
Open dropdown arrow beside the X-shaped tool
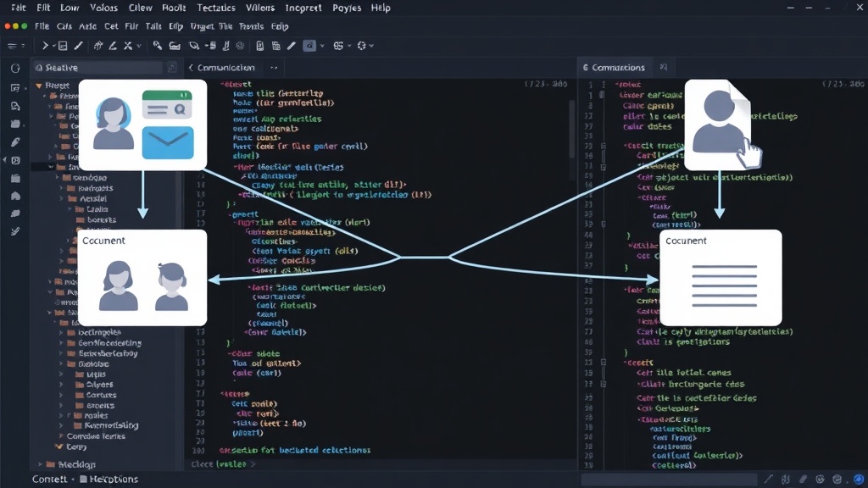(139, 46)
